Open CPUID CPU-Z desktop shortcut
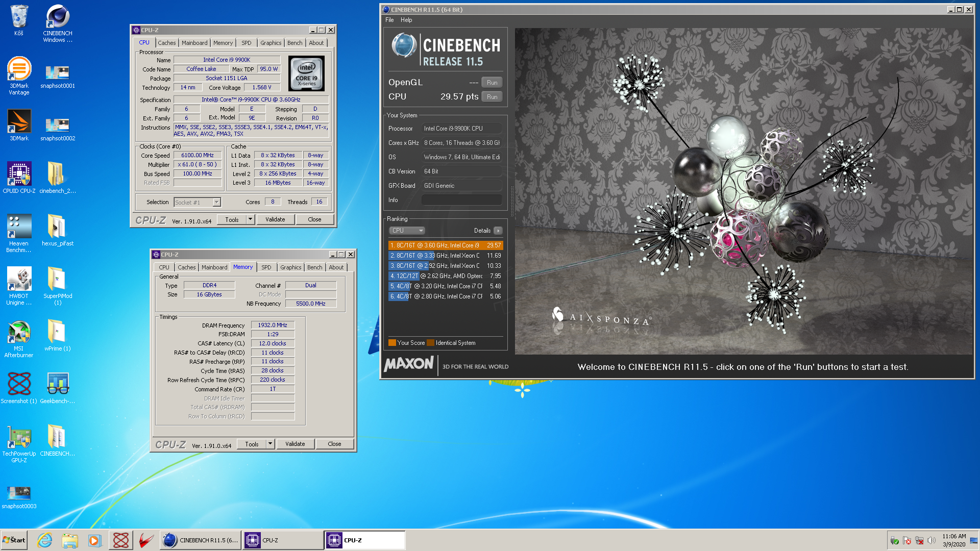The image size is (980, 551). [x=19, y=178]
